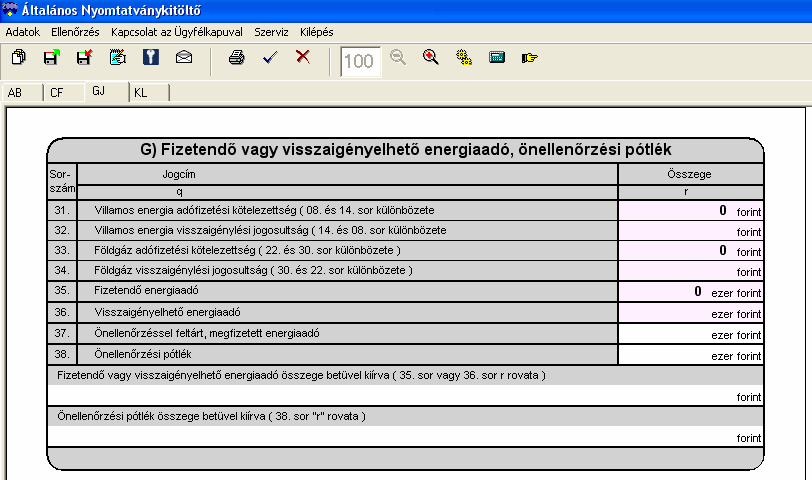Click 'Önellenőrzéssel feltárt, megfizetett energiaadó' label
Image resolution: width=812 pixels, height=480 pixels.
pos(207,333)
